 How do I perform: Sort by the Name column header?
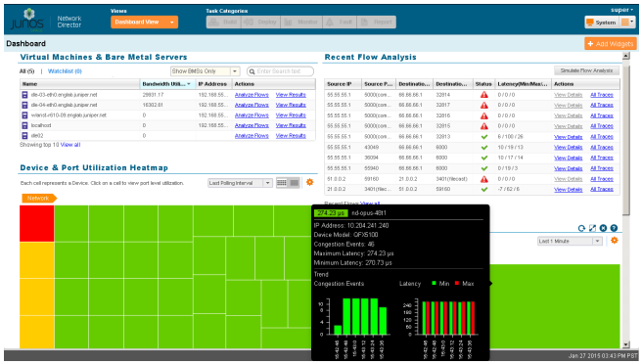[80, 84]
